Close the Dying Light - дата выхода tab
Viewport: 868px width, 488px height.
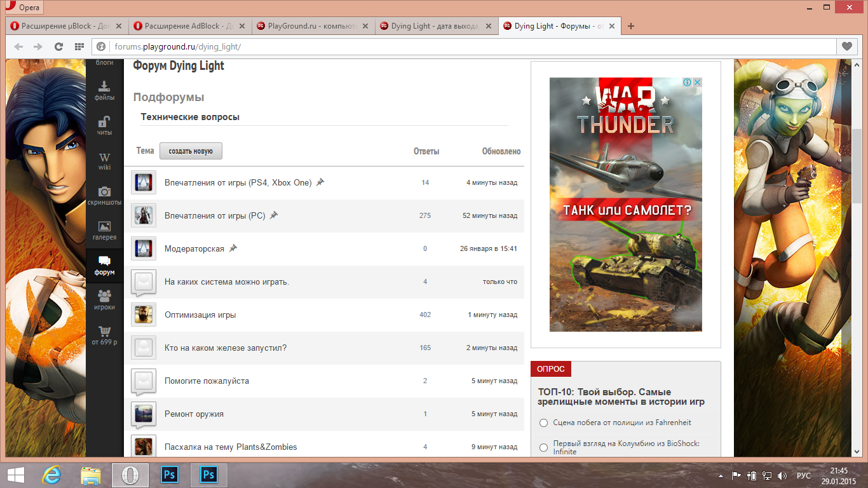coord(488,26)
